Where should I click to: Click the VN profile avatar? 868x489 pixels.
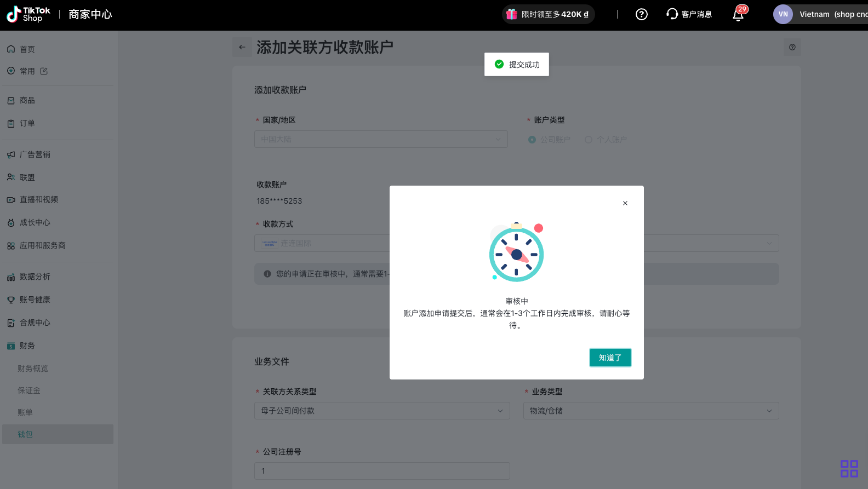(783, 14)
